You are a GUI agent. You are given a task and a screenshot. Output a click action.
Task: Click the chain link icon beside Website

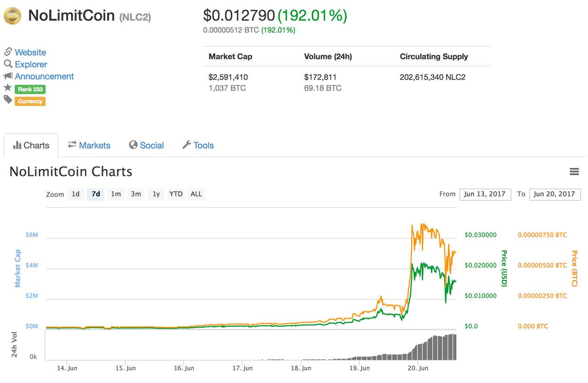click(8, 51)
